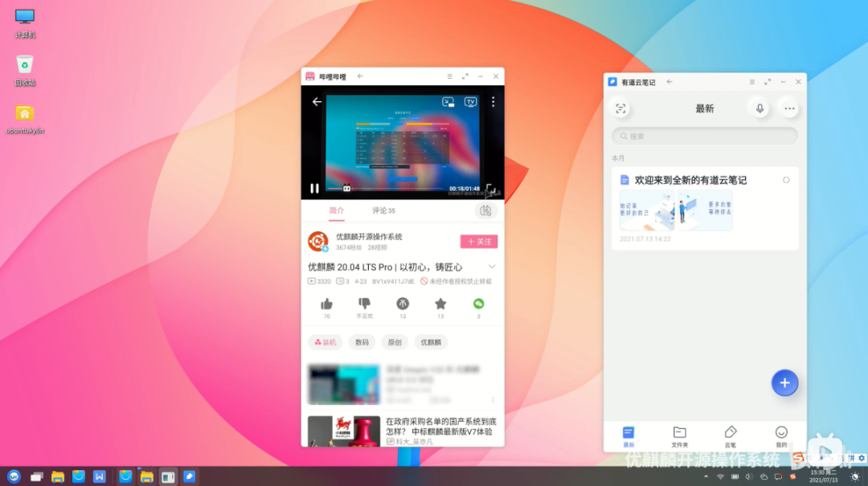Toggle night mode icon in taskbar
Image resolution: width=868 pixels, height=486 pixels.
pyautogui.click(x=854, y=476)
